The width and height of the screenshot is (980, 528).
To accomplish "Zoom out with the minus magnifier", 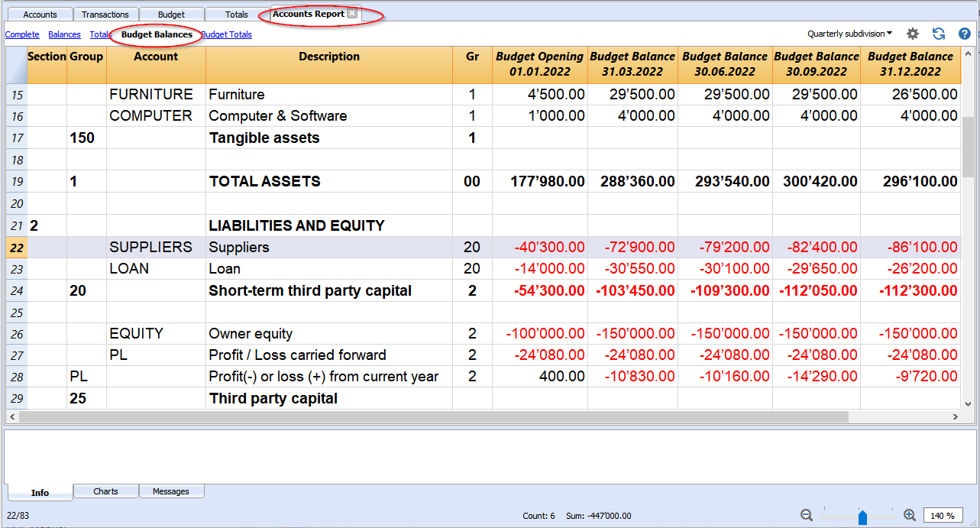I will tap(807, 516).
